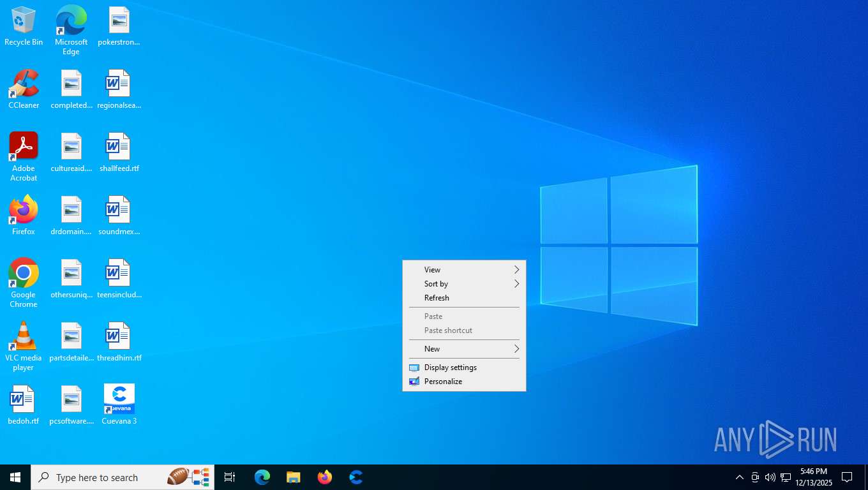Select the soundmex Word document icon
The width and height of the screenshot is (868, 490).
(119, 216)
